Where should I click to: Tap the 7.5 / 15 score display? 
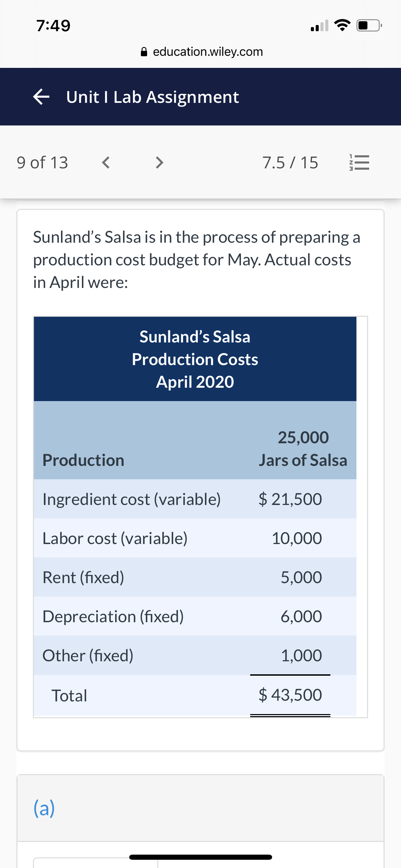(290, 162)
